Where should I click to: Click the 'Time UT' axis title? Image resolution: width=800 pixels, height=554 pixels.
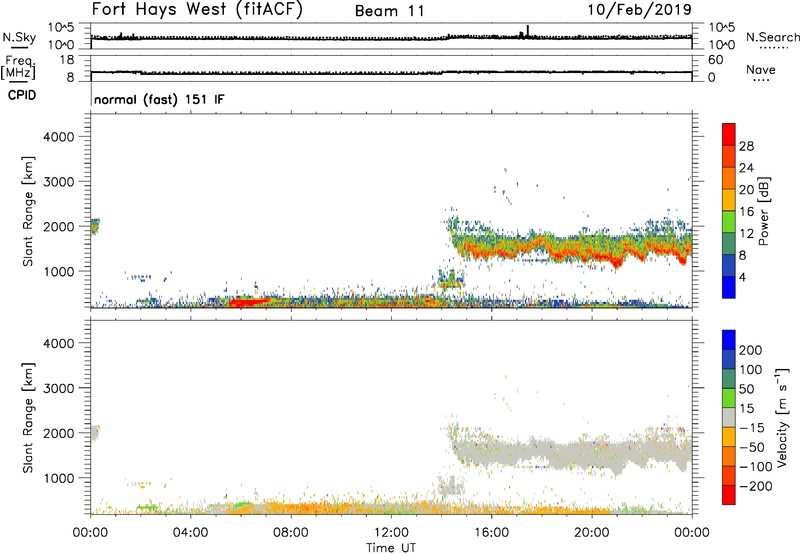click(x=391, y=548)
